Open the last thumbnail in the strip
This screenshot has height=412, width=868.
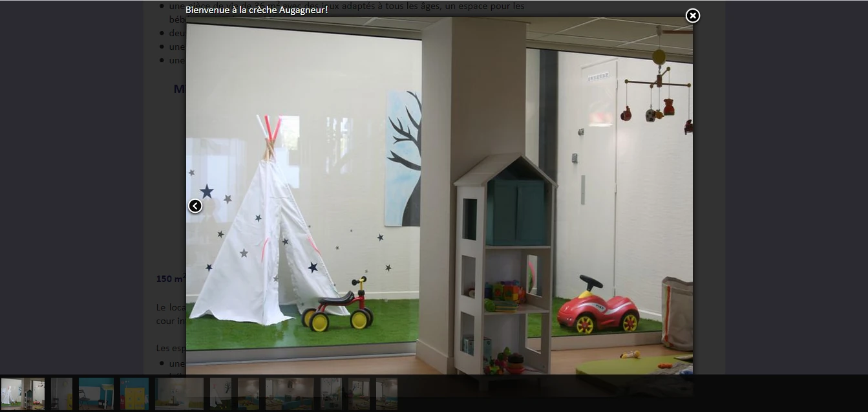[386, 394]
